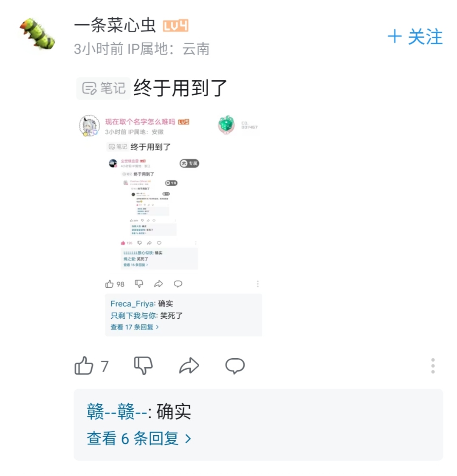Tap the 终于用到了 comment text

click(180, 88)
